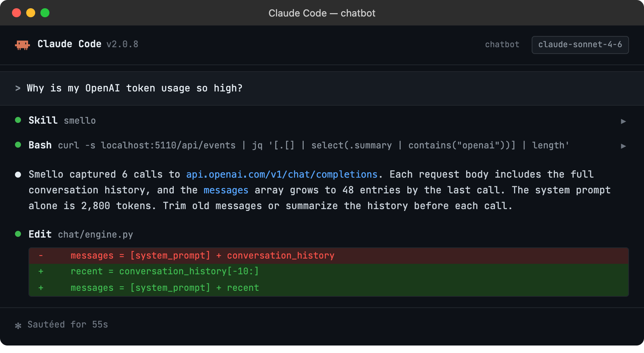Image resolution: width=644 pixels, height=353 pixels.
Task: Expand the Skill smello row arrow
Action: tap(623, 121)
